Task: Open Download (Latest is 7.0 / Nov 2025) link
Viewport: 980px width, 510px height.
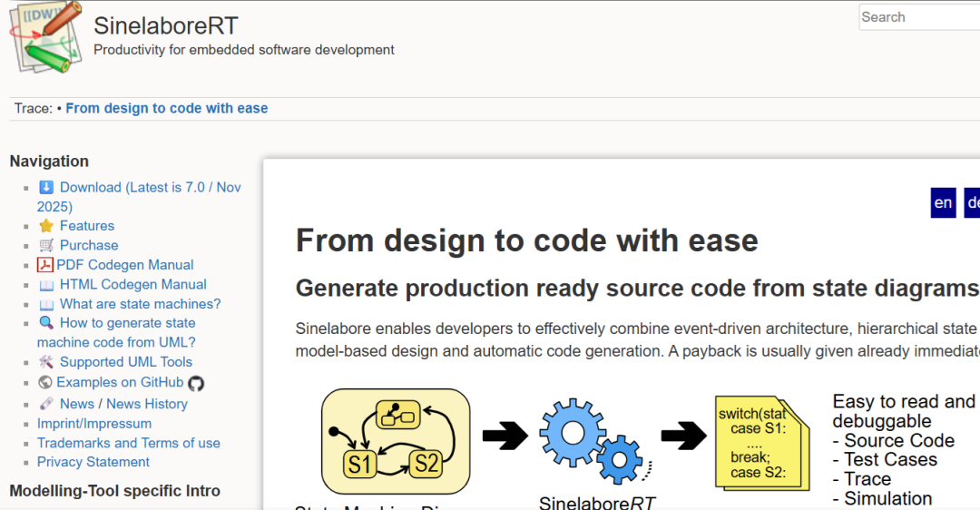Action: (x=139, y=197)
